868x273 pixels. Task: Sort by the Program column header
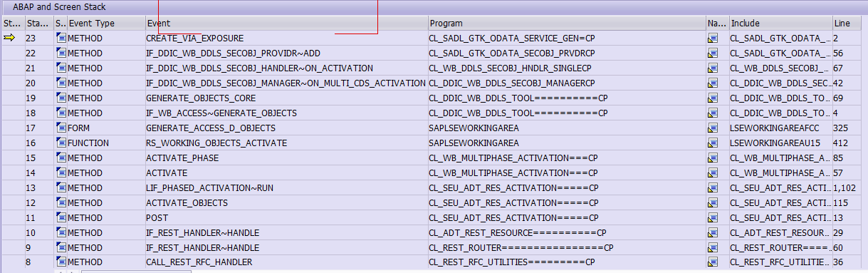click(567, 24)
